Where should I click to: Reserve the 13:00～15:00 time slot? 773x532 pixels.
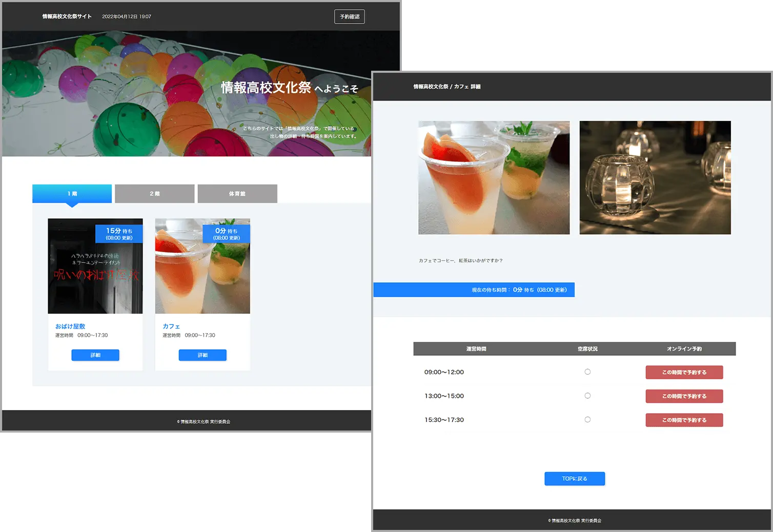[684, 396]
